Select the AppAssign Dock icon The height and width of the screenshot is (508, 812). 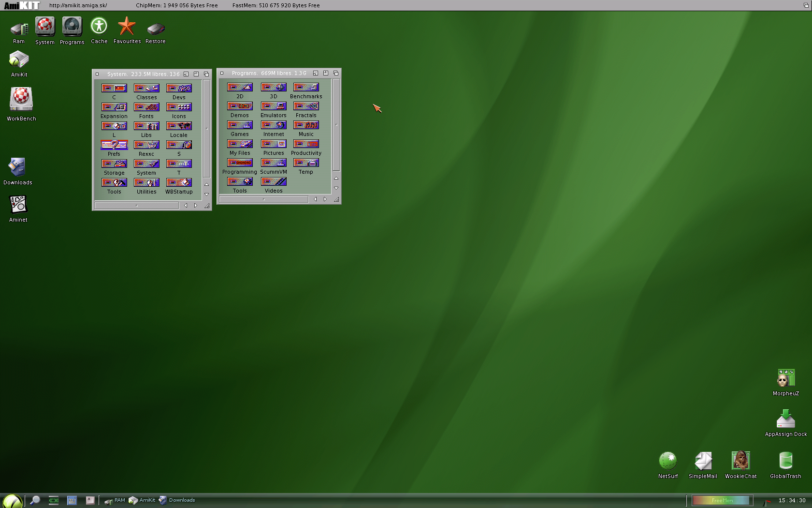[x=785, y=419]
